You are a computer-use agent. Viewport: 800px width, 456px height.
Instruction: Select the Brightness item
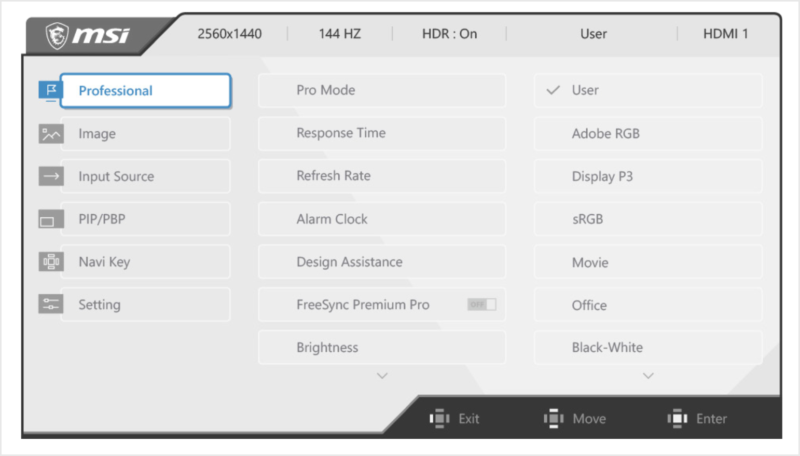point(382,347)
